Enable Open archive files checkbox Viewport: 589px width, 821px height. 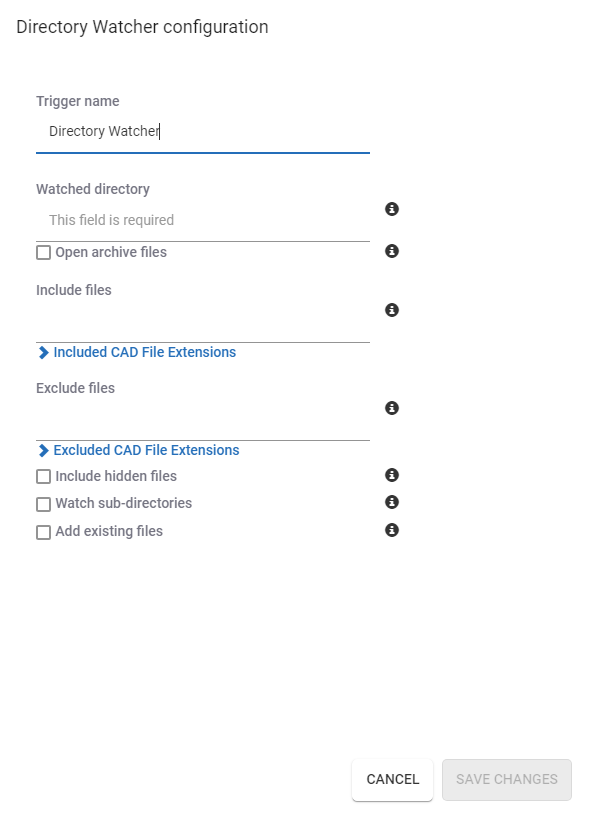pyautogui.click(x=43, y=253)
